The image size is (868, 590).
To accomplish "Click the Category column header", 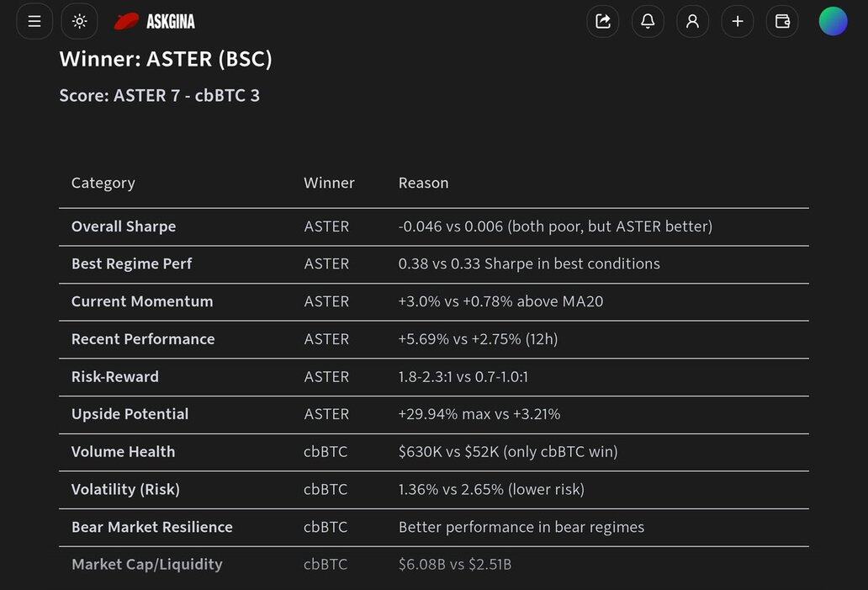I will [x=103, y=183].
